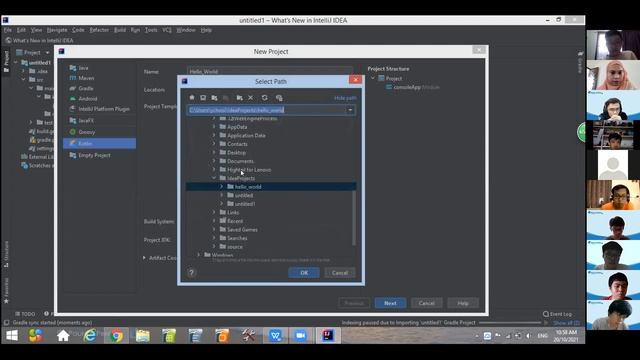Click Show all (2) background tasks link
Image resolution: width=640 pixels, height=360 pixels.
tap(567, 323)
